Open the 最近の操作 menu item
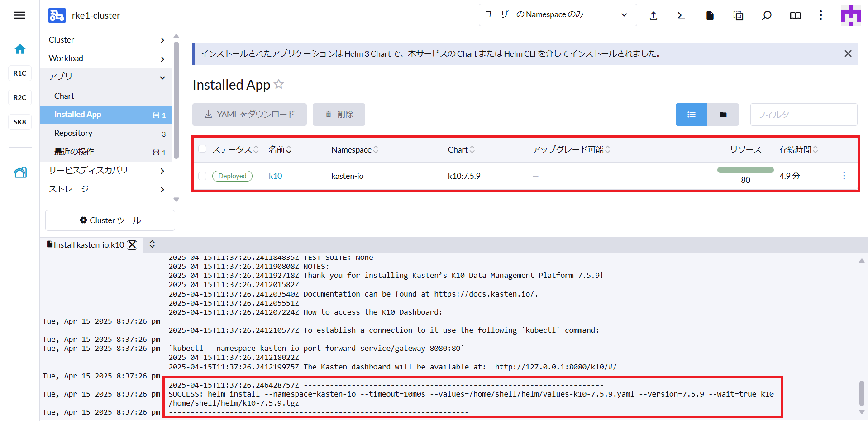 [106, 152]
